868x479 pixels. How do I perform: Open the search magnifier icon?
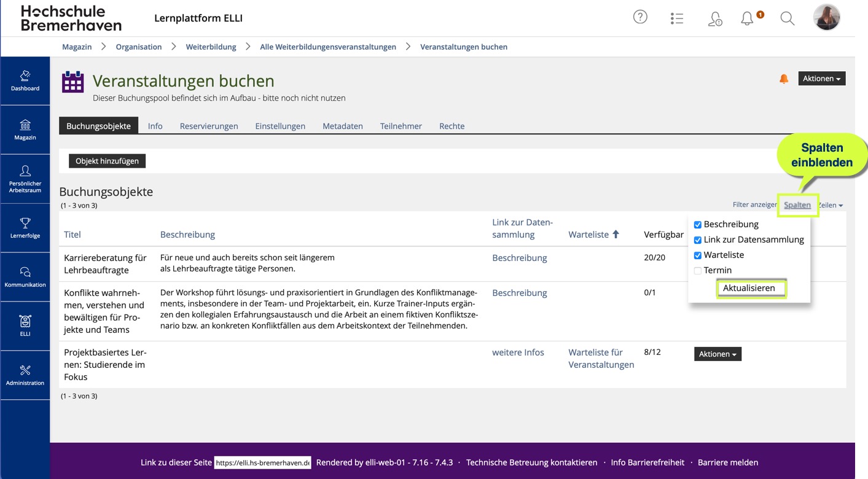pyautogui.click(x=787, y=18)
